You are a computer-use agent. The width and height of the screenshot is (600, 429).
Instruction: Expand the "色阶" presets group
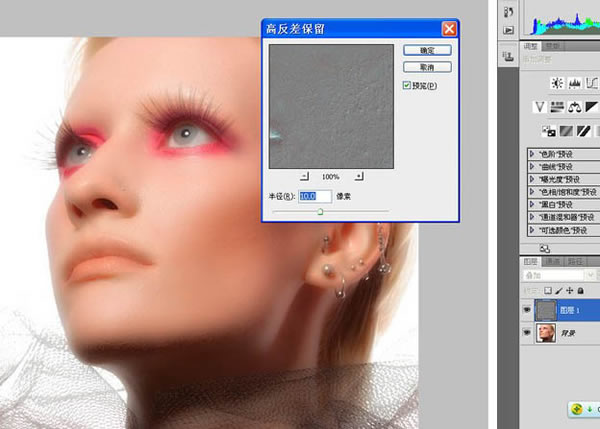(x=532, y=154)
